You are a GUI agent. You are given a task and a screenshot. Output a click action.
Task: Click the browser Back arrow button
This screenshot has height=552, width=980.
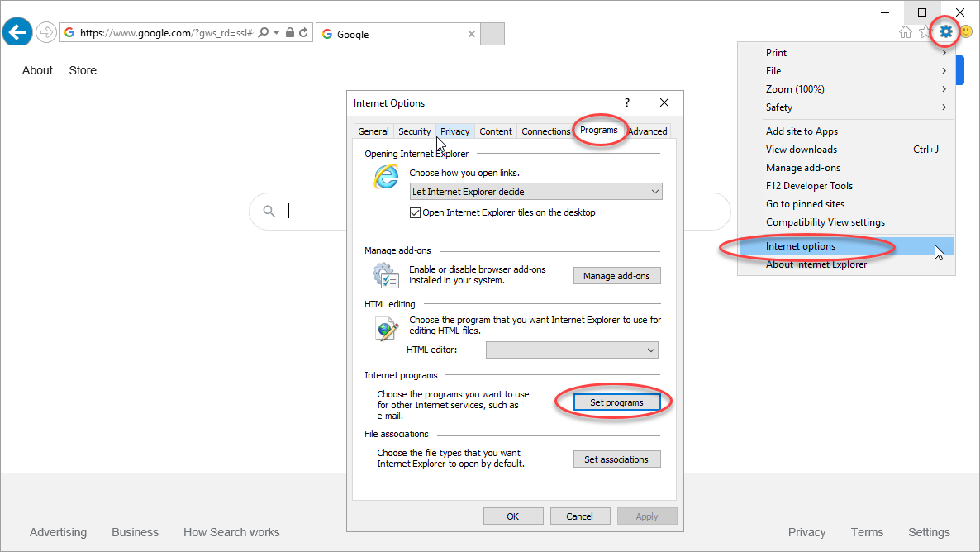pyautogui.click(x=17, y=31)
